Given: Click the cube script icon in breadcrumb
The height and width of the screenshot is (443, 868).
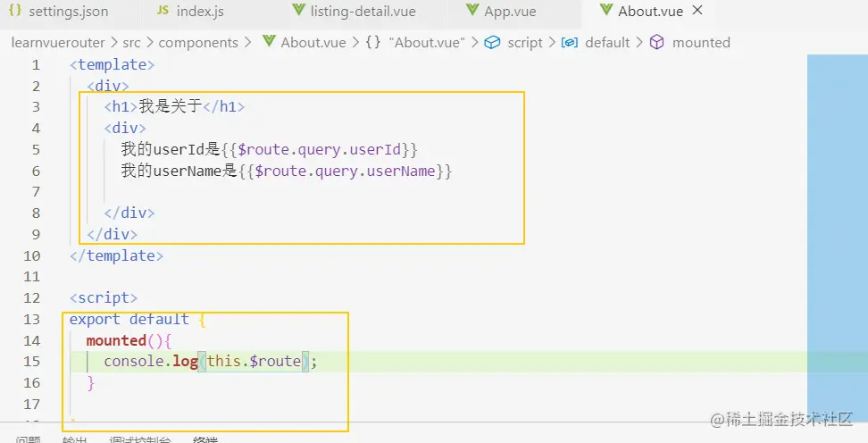Looking at the screenshot, I should tap(492, 42).
